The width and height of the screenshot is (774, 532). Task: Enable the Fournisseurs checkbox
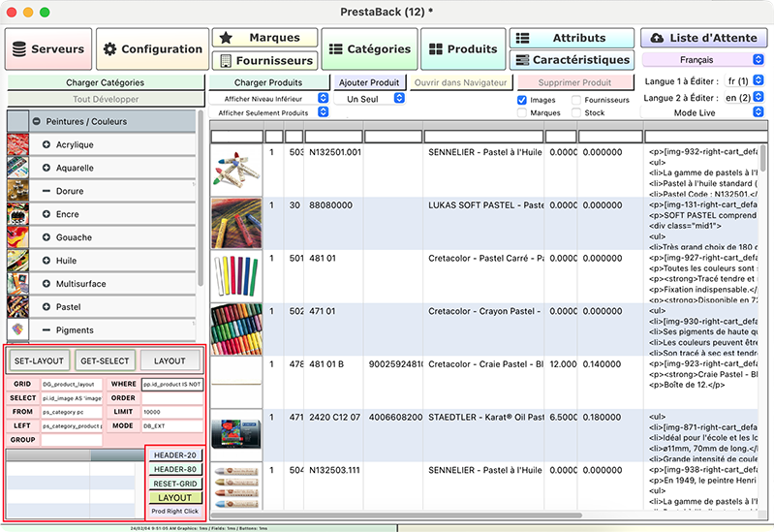(x=576, y=100)
